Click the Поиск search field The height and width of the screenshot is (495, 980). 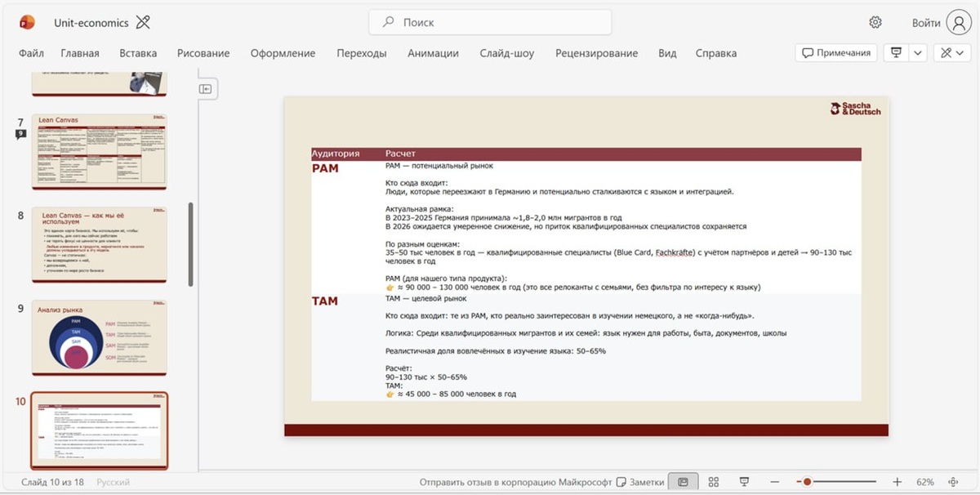coord(490,22)
